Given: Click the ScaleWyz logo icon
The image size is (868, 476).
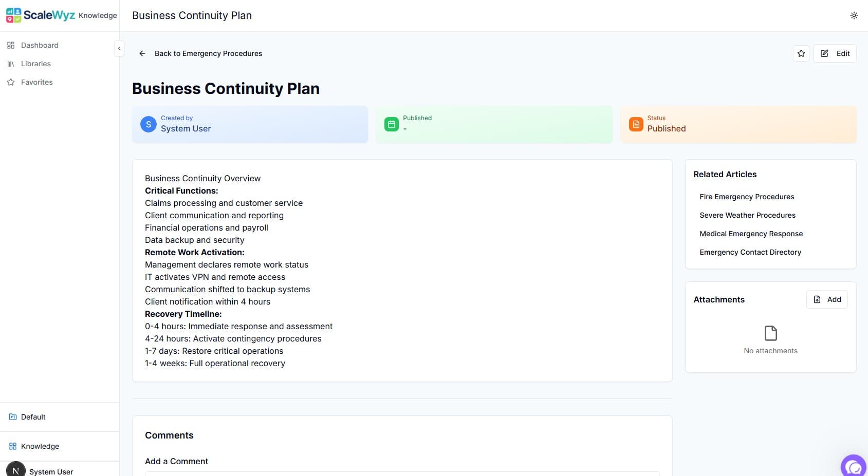Looking at the screenshot, I should [14, 15].
